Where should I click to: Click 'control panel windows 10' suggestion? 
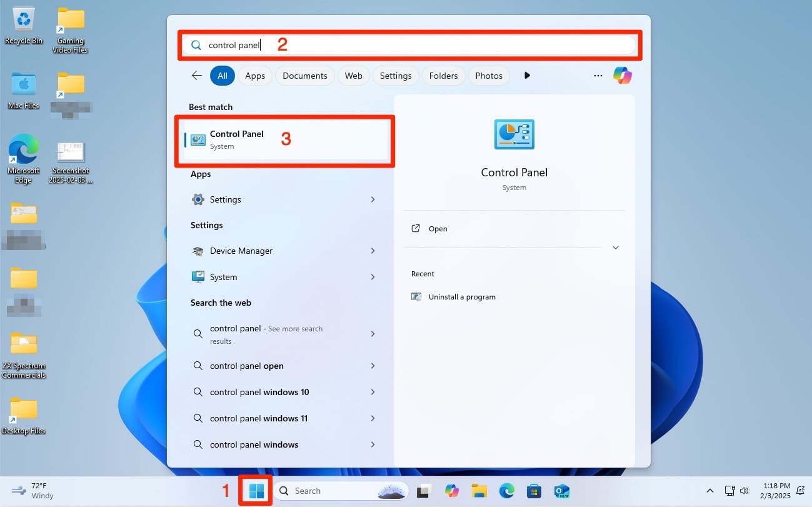coord(259,392)
